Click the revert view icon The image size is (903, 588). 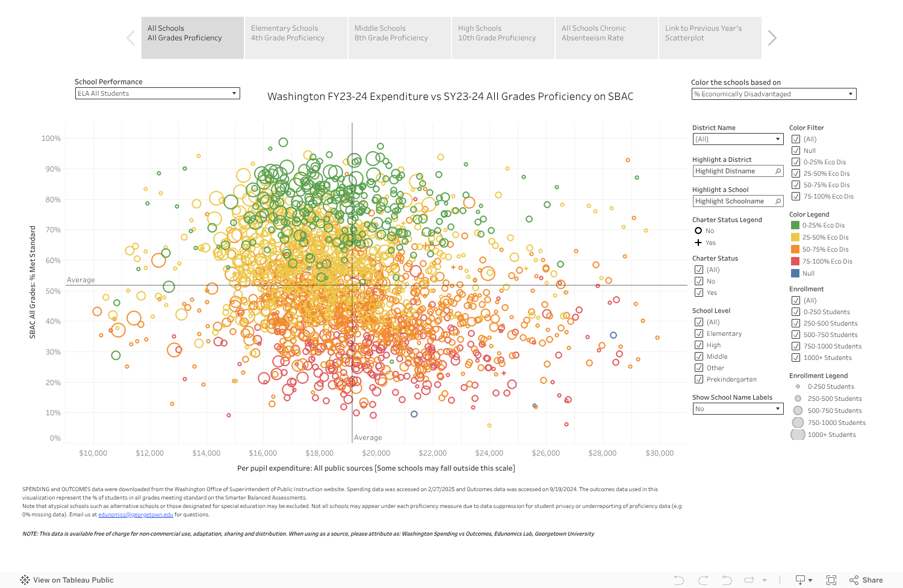pos(727,580)
